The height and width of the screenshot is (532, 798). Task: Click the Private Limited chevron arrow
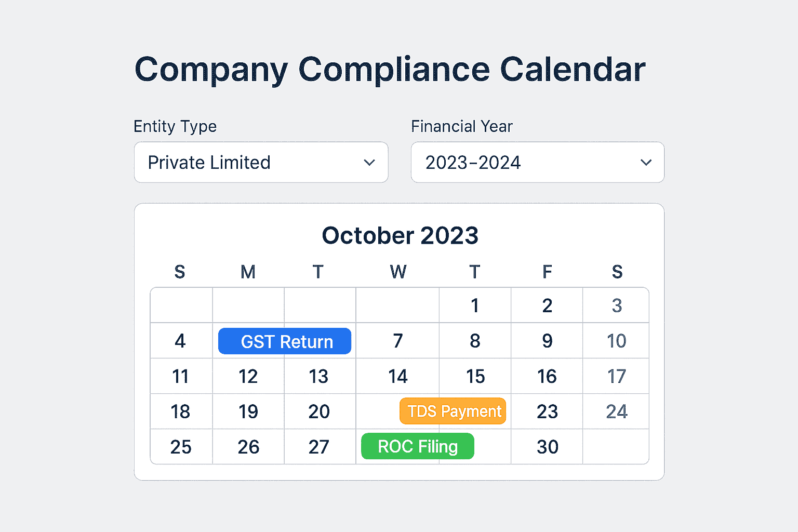(369, 163)
